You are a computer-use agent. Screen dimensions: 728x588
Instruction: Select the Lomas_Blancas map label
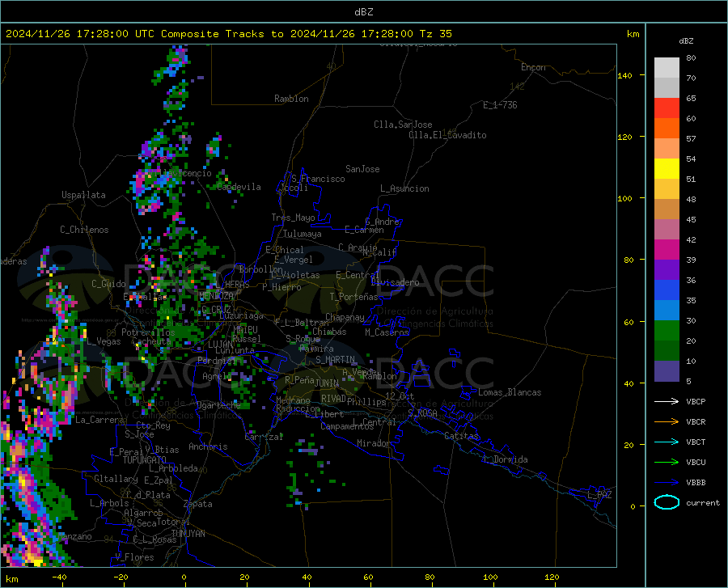510,392
